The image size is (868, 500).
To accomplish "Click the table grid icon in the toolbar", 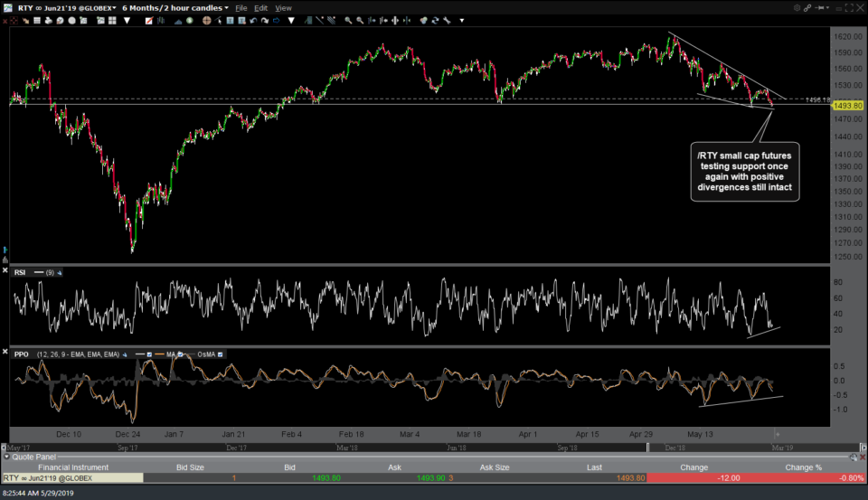I will [37, 21].
